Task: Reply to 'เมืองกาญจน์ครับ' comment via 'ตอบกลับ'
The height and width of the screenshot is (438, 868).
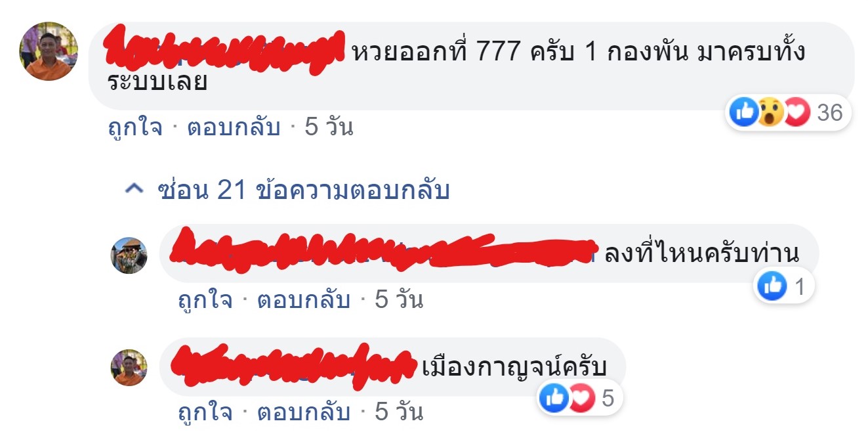Action: [303, 412]
